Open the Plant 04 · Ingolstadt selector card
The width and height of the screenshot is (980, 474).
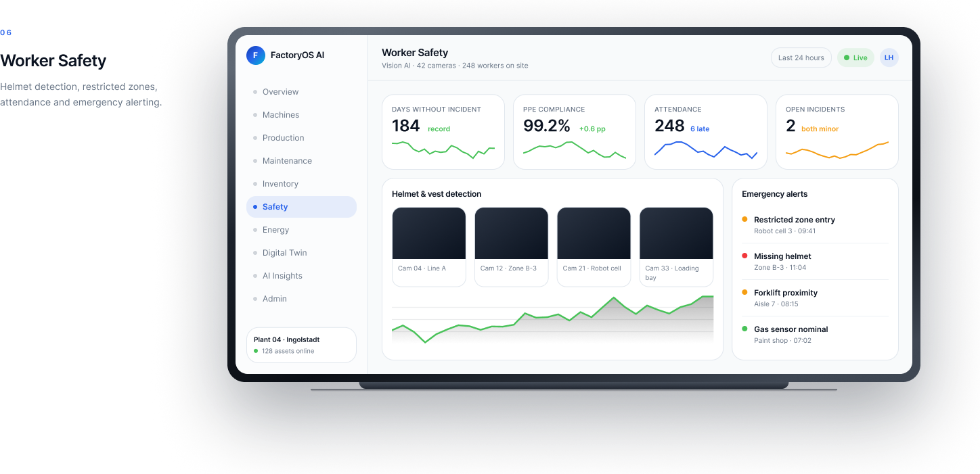pyautogui.click(x=301, y=345)
